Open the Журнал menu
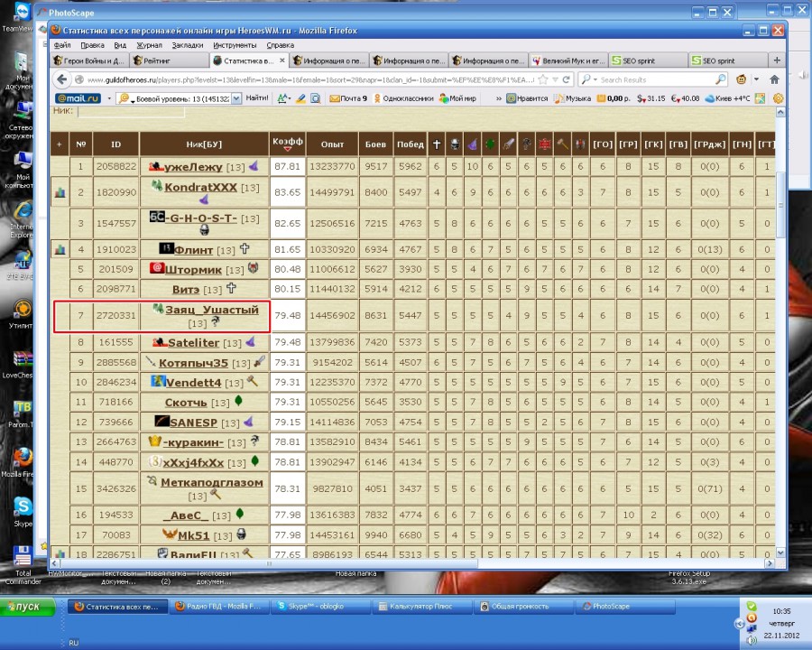This screenshot has height=650, width=812. pyautogui.click(x=149, y=45)
